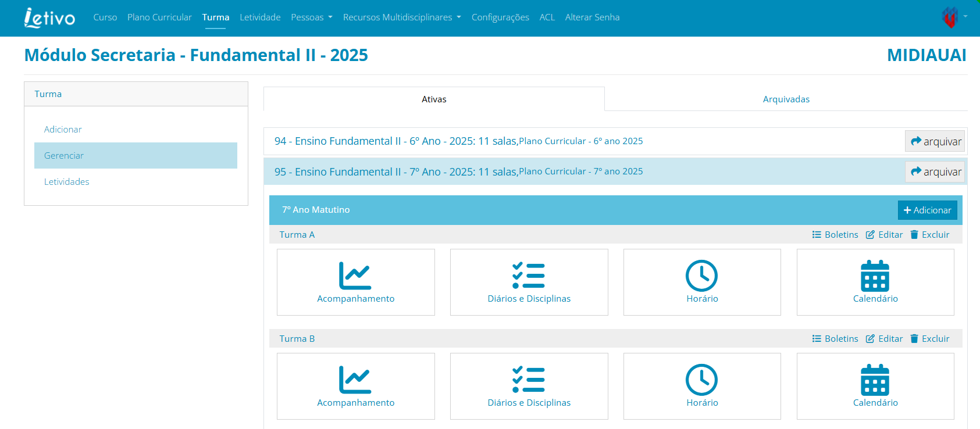Open Turma A Acompanhamento chart icon
The height and width of the screenshot is (429, 980).
[355, 276]
